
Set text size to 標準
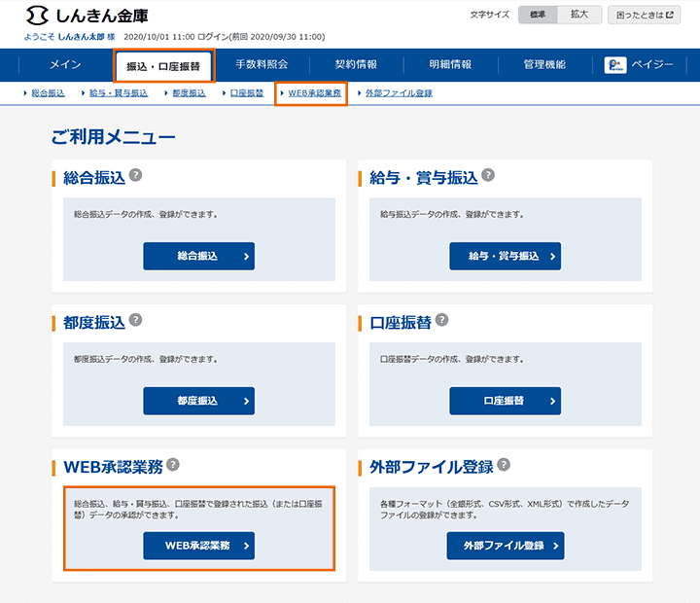[x=538, y=15]
